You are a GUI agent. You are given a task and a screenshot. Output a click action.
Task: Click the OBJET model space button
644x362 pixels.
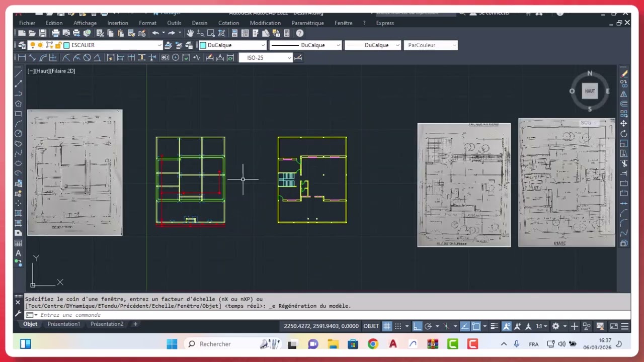[x=371, y=326]
